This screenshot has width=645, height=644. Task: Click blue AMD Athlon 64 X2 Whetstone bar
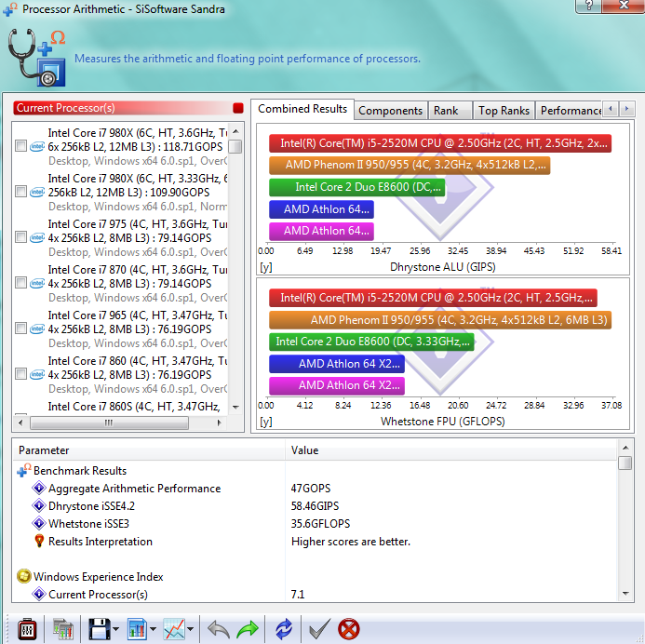click(x=337, y=364)
